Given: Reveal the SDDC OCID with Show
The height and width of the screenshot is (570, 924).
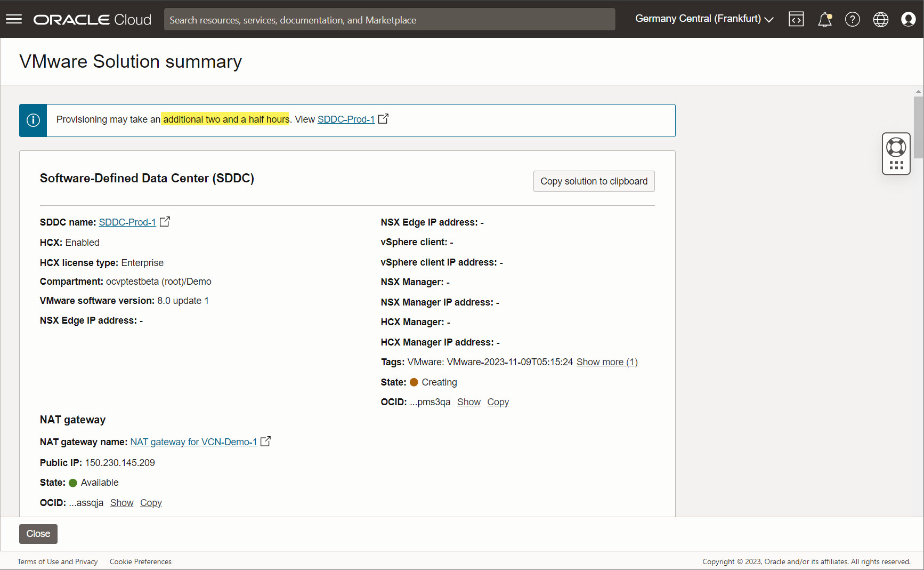Looking at the screenshot, I should point(468,402).
